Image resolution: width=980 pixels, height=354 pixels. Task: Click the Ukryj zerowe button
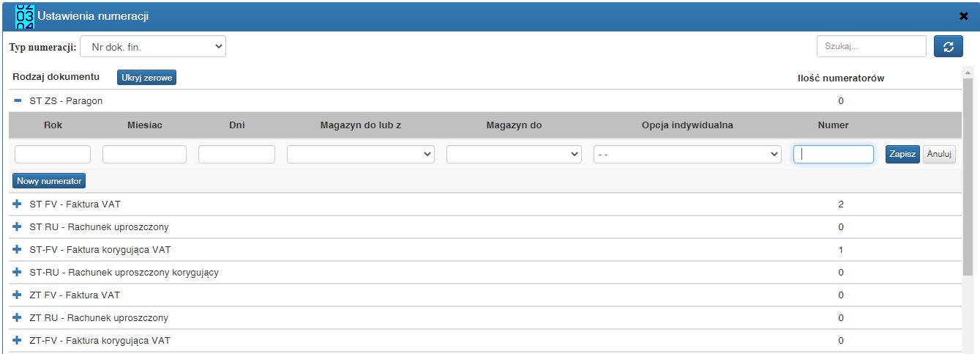[x=147, y=77]
